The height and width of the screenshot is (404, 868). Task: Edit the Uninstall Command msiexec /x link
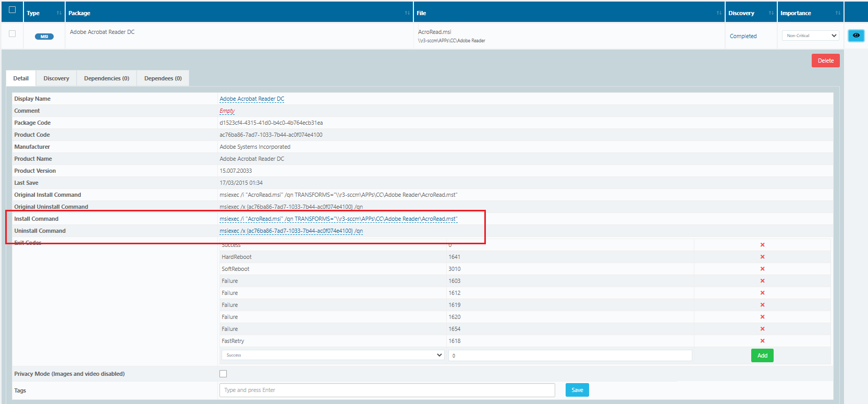[291, 231]
